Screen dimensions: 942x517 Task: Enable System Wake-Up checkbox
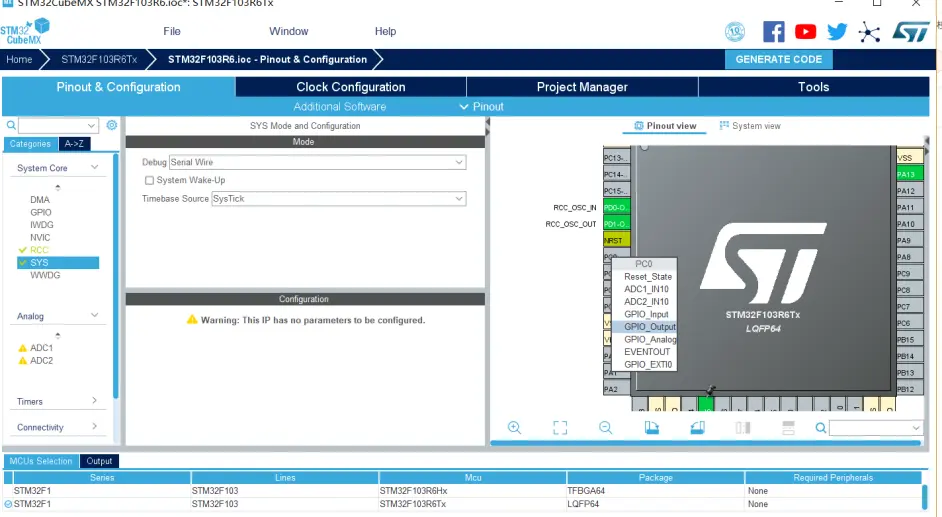[x=149, y=180]
